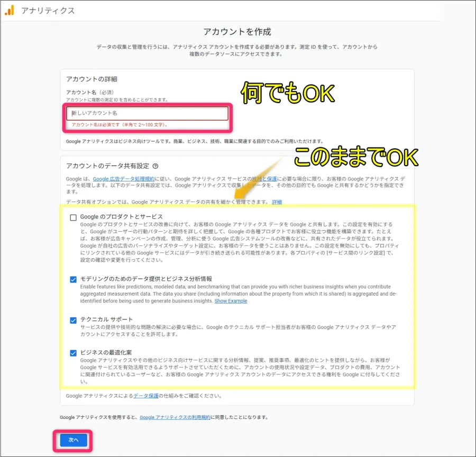Click the Show Example link
Image resolution: width=476 pixels, height=457 pixels.
tap(231, 301)
